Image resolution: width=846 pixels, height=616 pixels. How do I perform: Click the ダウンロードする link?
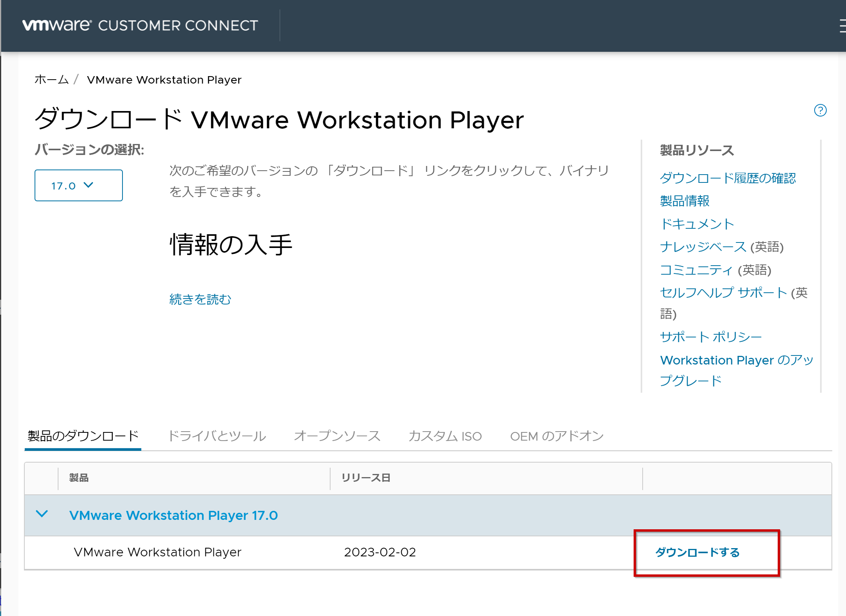click(x=697, y=552)
